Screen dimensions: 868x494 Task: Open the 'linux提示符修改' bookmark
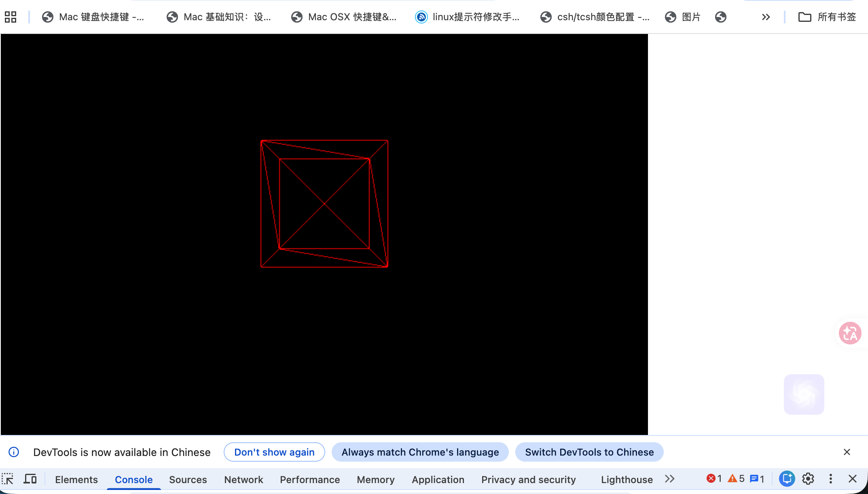pyautogui.click(x=468, y=17)
